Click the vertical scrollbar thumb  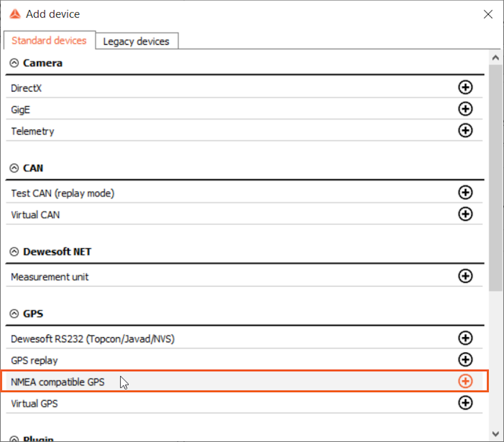pyautogui.click(x=496, y=178)
